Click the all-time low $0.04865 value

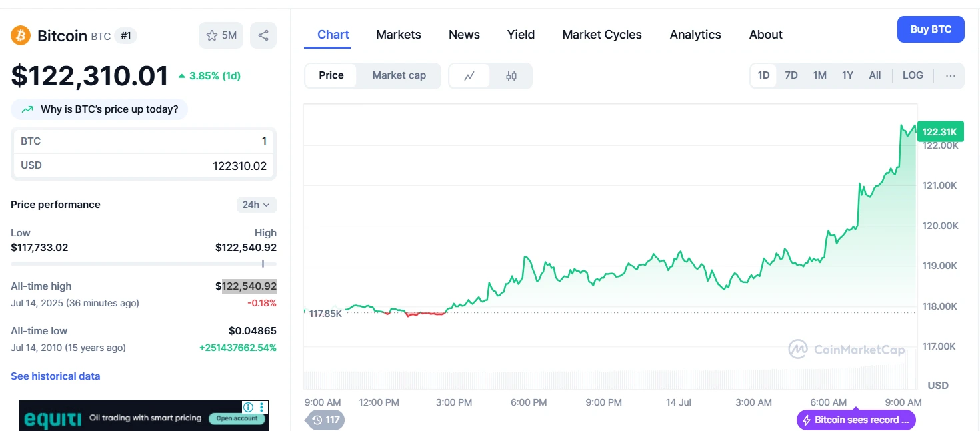tap(253, 331)
